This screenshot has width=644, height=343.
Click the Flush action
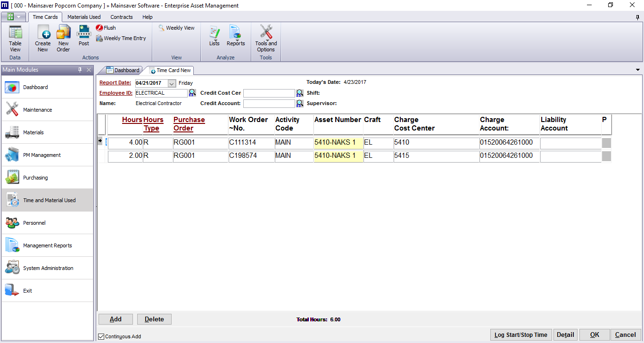106,28
